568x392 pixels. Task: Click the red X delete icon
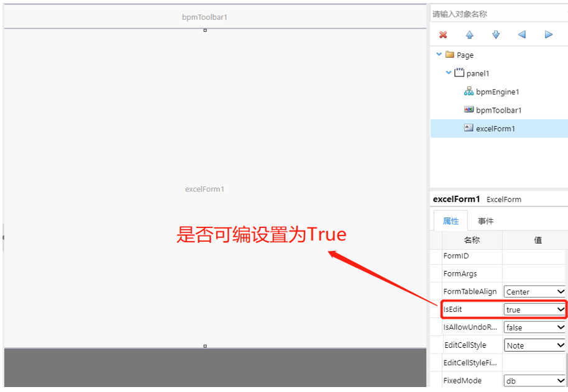pos(442,35)
